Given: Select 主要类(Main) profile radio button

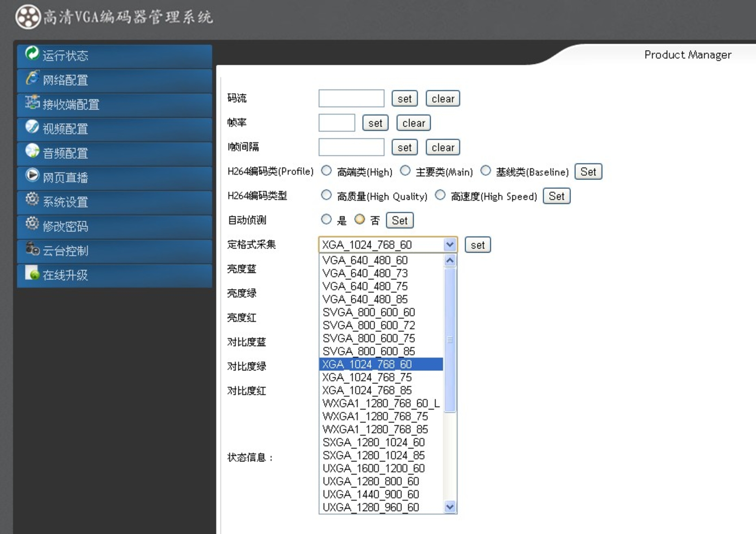Looking at the screenshot, I should 405,171.
